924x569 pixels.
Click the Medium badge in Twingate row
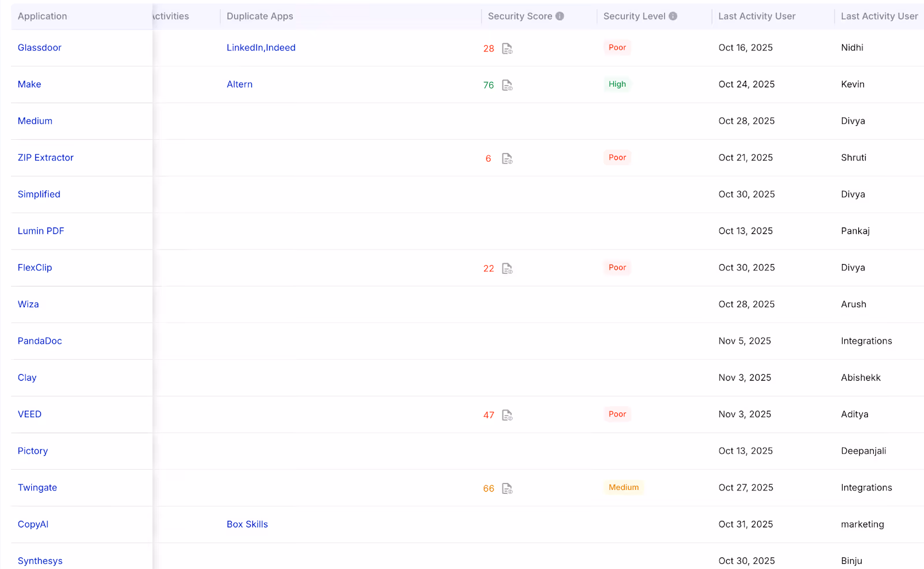click(x=624, y=488)
